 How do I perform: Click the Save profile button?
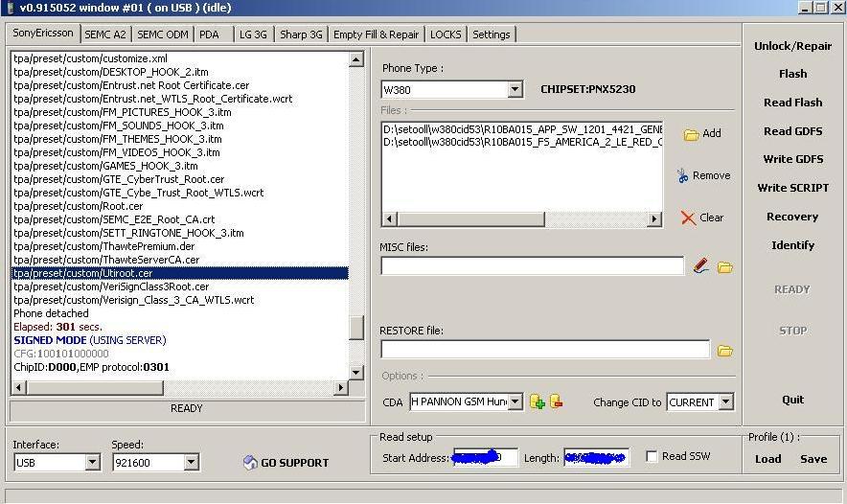[813, 459]
